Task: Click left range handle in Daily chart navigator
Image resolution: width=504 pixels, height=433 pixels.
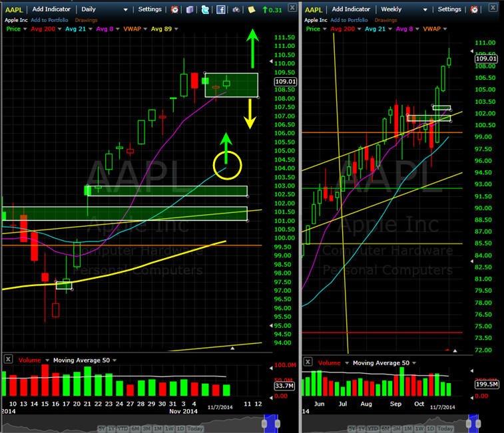Action: tap(264, 424)
